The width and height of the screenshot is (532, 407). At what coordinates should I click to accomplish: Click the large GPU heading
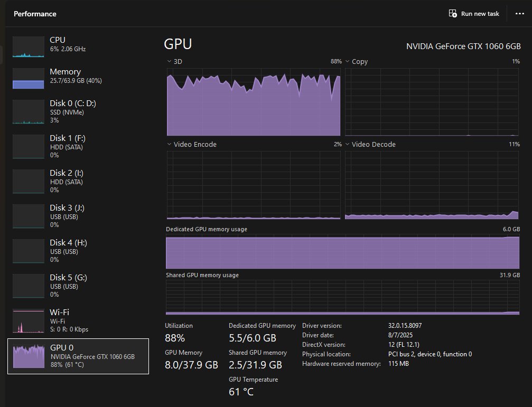178,44
